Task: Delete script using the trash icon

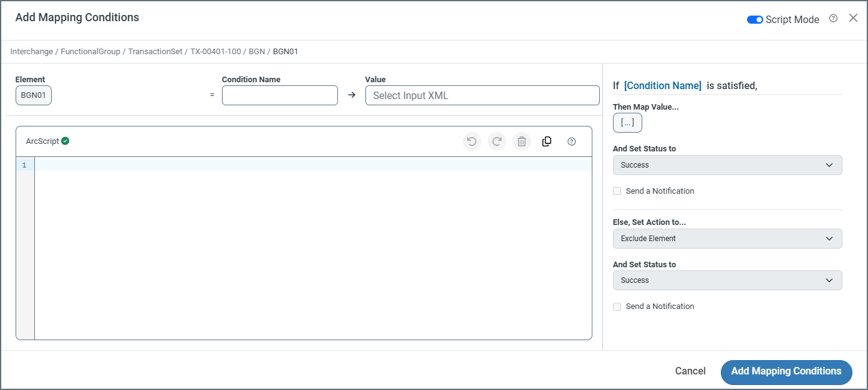Action: (522, 141)
